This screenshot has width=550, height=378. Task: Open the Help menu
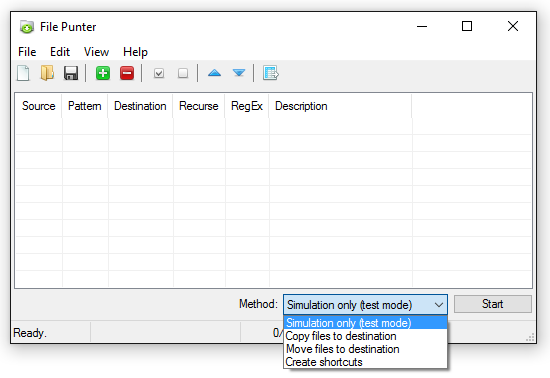click(x=135, y=52)
